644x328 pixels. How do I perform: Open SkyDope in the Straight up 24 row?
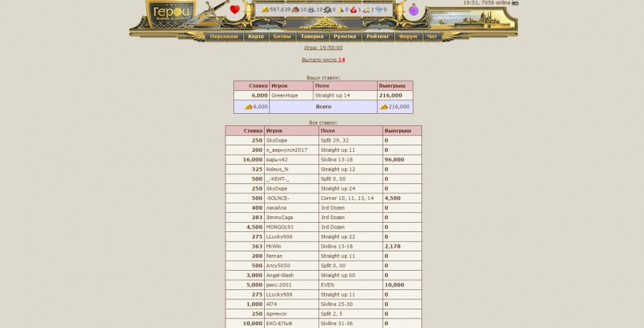tap(276, 188)
